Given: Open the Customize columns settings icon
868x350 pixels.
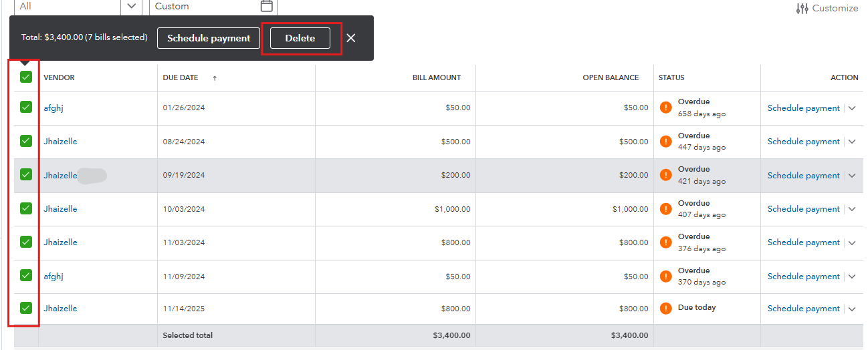Looking at the screenshot, I should click(x=802, y=8).
